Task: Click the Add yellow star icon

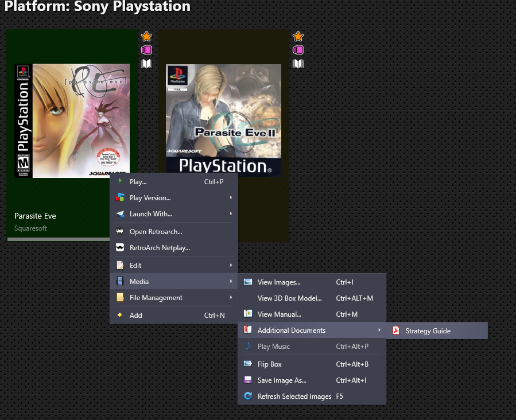Action: click(x=120, y=315)
